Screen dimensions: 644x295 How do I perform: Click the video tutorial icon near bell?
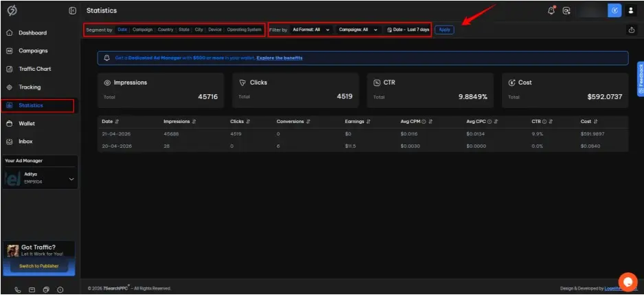tap(566, 11)
